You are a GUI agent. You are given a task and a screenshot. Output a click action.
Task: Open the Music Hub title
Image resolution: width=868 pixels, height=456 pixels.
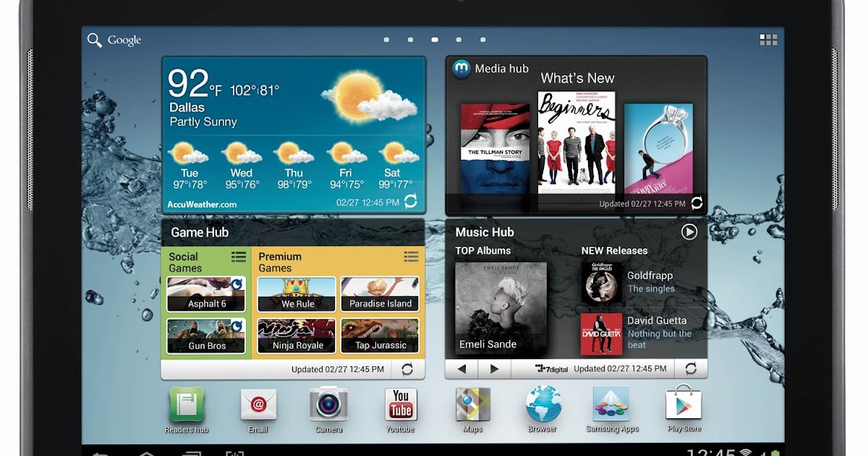tap(485, 232)
